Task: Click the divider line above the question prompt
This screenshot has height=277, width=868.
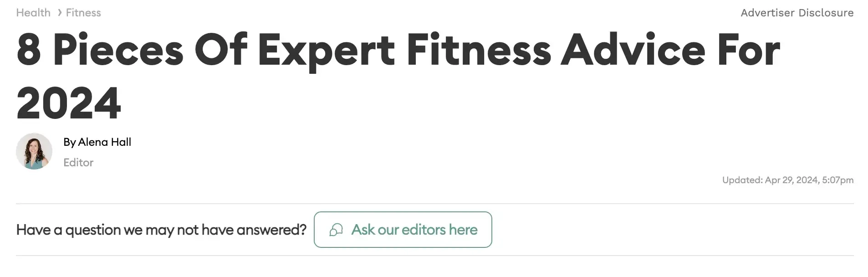Action: [434, 204]
